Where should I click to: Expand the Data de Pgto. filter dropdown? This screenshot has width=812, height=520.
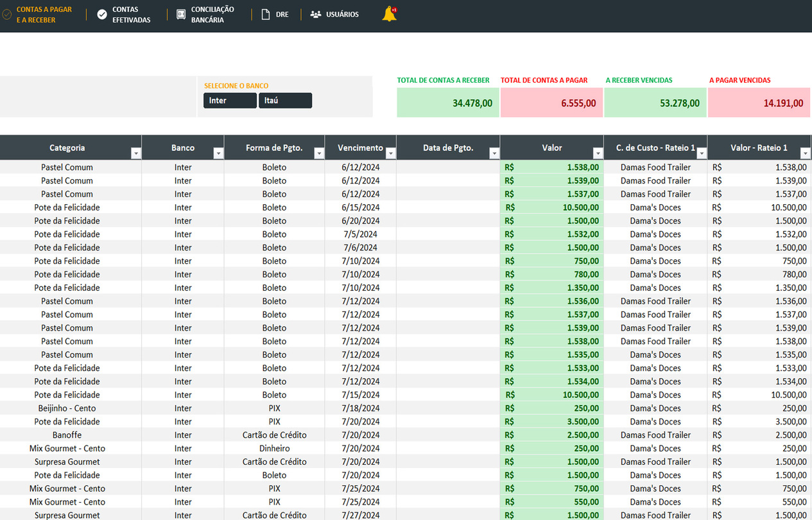[x=494, y=153]
